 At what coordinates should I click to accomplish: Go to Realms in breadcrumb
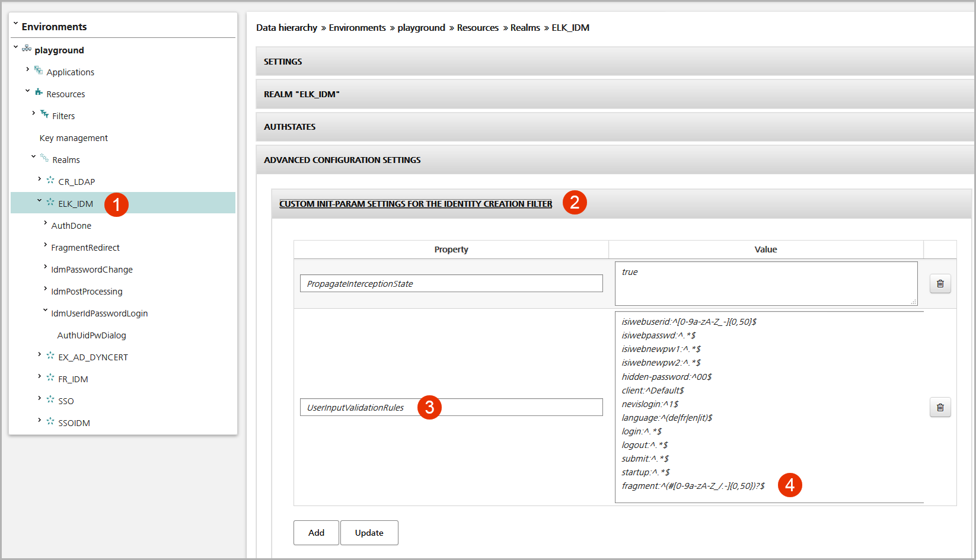click(525, 28)
